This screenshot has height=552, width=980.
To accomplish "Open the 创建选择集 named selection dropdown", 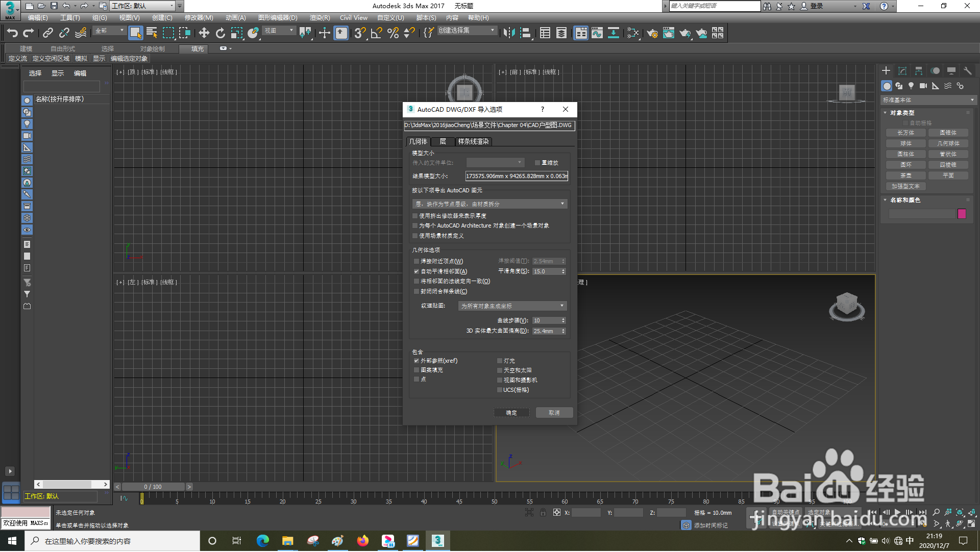I will pos(467,31).
